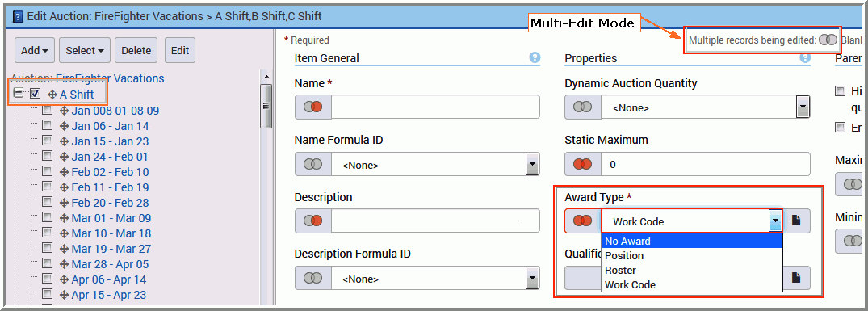Click the Item General help icon

coord(535,57)
